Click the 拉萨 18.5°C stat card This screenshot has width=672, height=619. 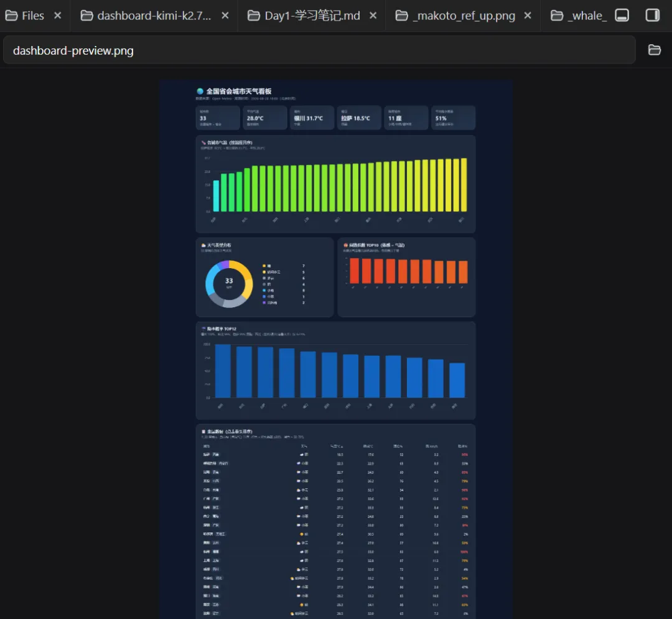pyautogui.click(x=359, y=118)
